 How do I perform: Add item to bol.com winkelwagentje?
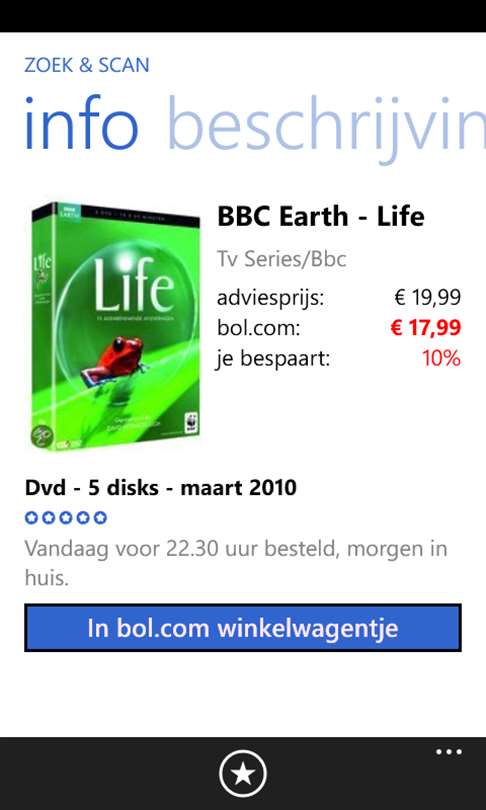243,628
